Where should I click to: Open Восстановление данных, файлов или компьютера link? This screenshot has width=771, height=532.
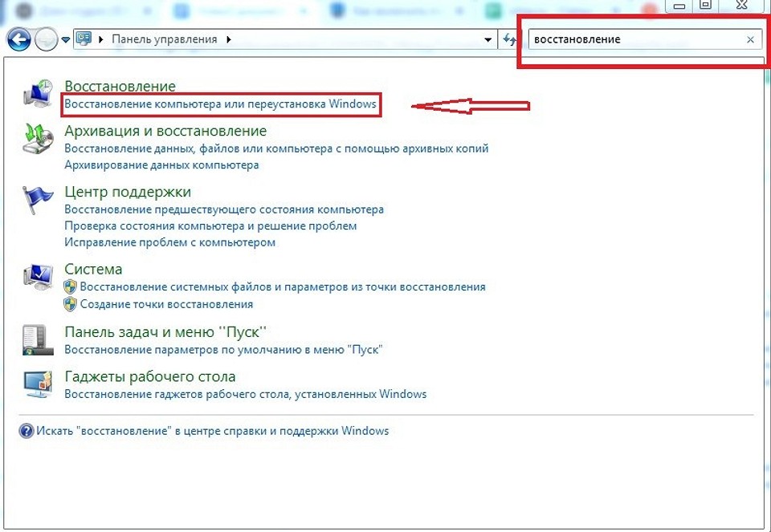(x=276, y=148)
